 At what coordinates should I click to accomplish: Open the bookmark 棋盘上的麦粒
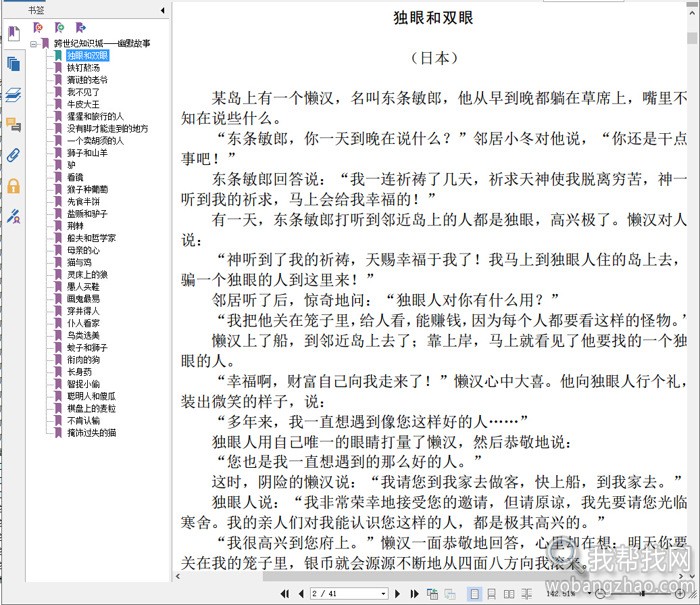[x=92, y=408]
